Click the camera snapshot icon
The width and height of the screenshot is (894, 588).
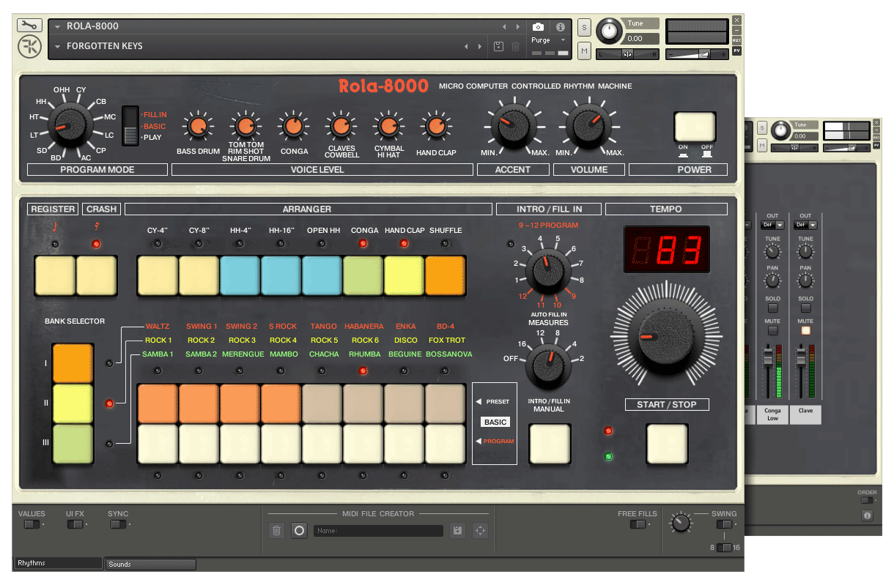(x=539, y=27)
